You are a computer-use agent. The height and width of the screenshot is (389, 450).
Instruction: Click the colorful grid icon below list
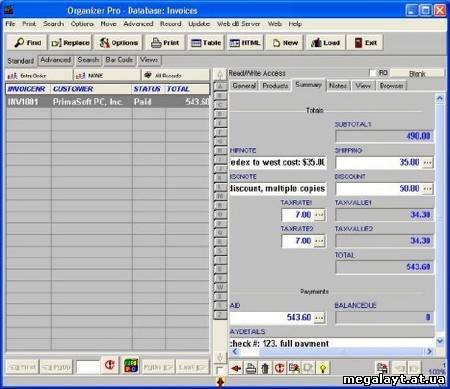131,366
